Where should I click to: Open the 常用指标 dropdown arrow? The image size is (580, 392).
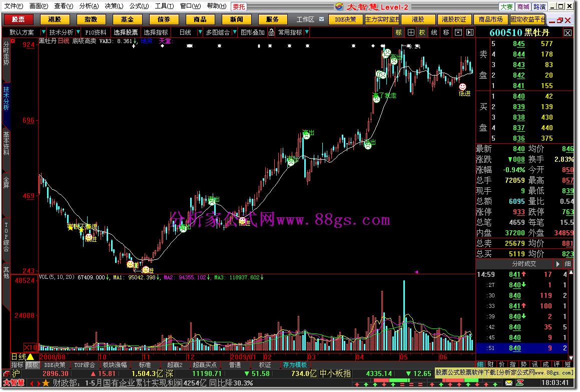click(307, 33)
